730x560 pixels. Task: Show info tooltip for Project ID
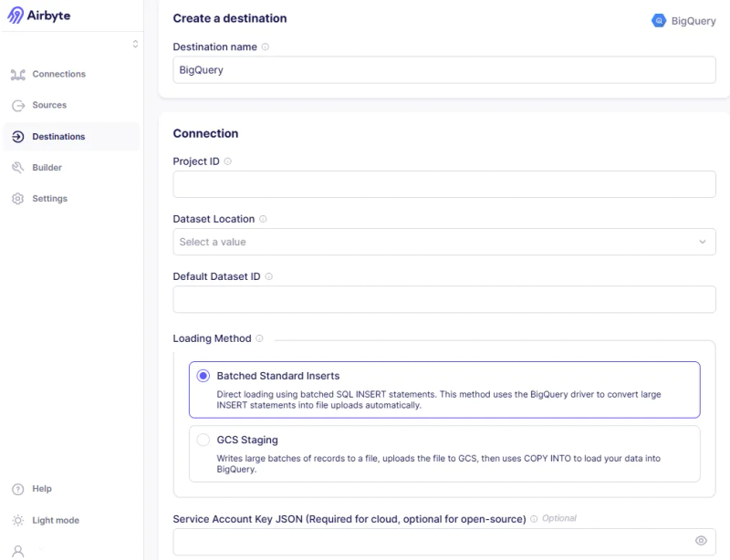click(227, 161)
